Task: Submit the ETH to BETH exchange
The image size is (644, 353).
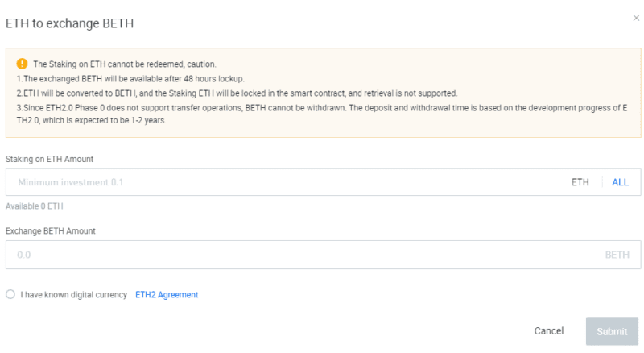Action: pos(612,331)
